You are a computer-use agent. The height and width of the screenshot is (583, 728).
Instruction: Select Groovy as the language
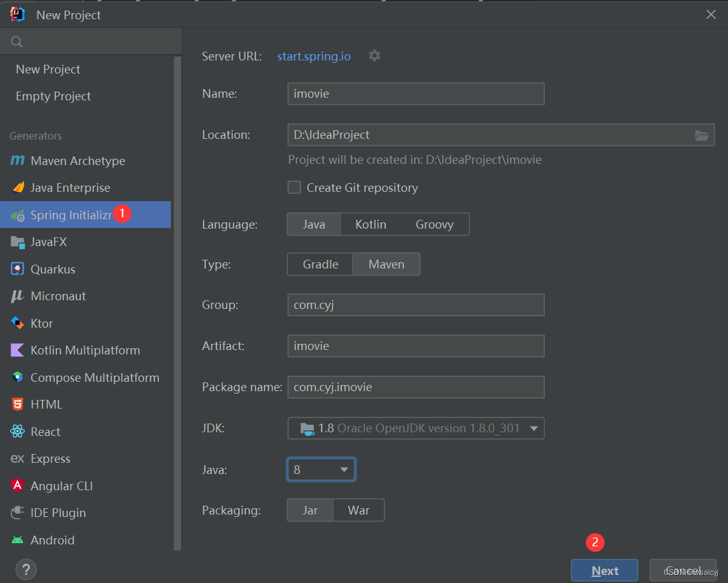tap(434, 224)
